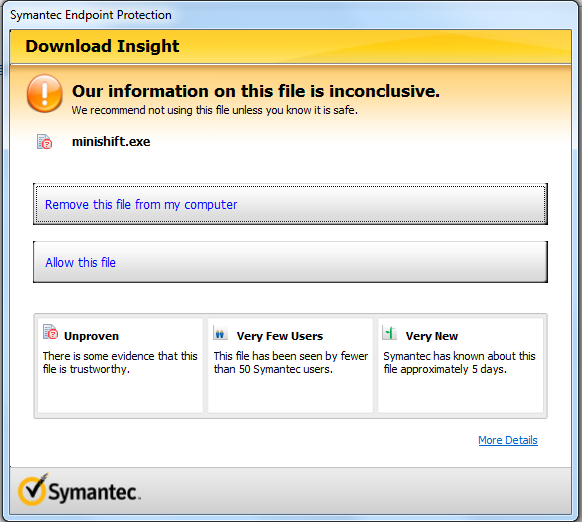The width and height of the screenshot is (582, 522).
Task: Click the inconclusive information headline
Action: pyautogui.click(x=256, y=91)
